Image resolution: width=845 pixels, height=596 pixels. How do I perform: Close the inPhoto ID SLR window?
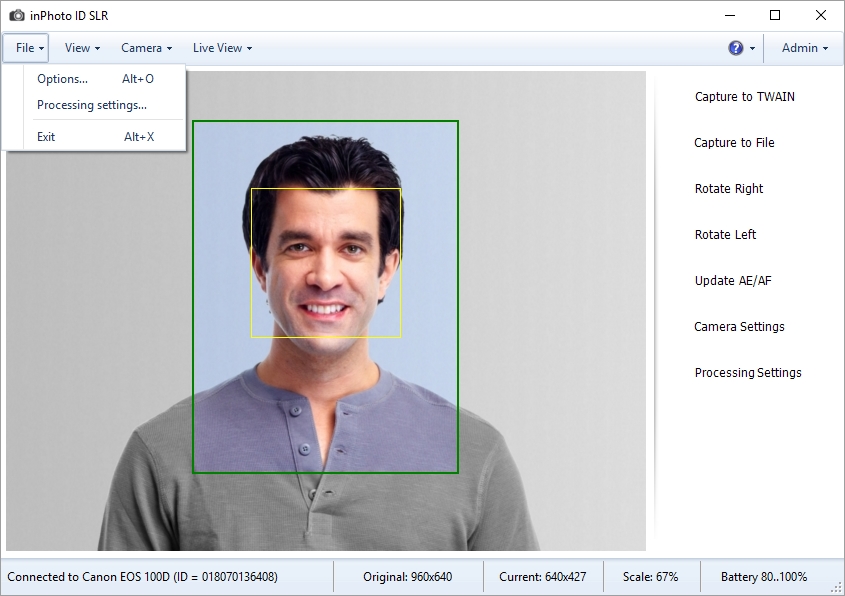point(821,15)
